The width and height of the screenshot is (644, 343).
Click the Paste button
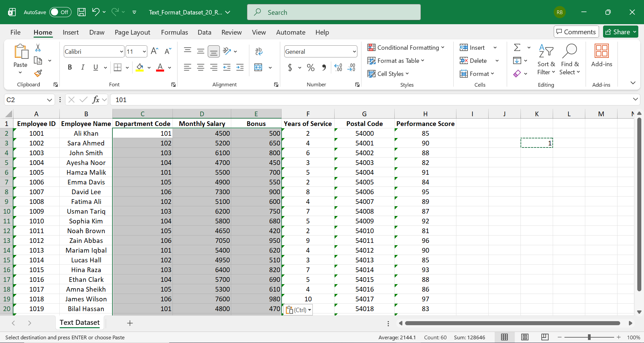click(x=20, y=56)
